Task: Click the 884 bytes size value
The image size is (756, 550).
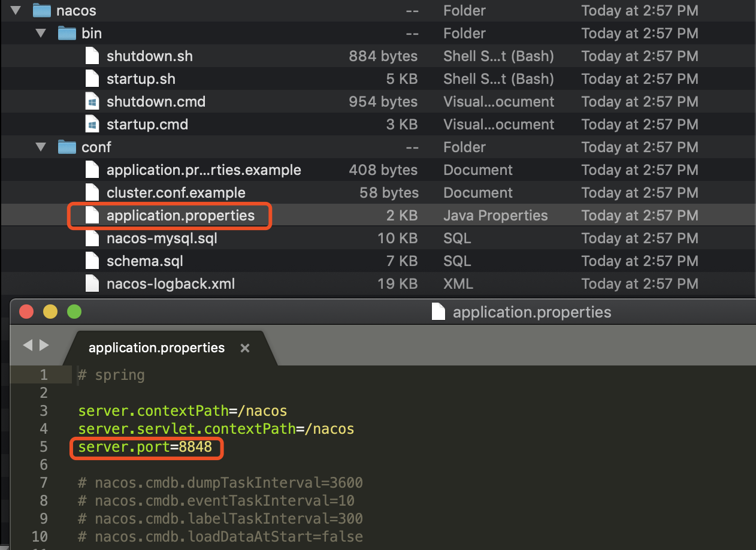Action: [383, 56]
